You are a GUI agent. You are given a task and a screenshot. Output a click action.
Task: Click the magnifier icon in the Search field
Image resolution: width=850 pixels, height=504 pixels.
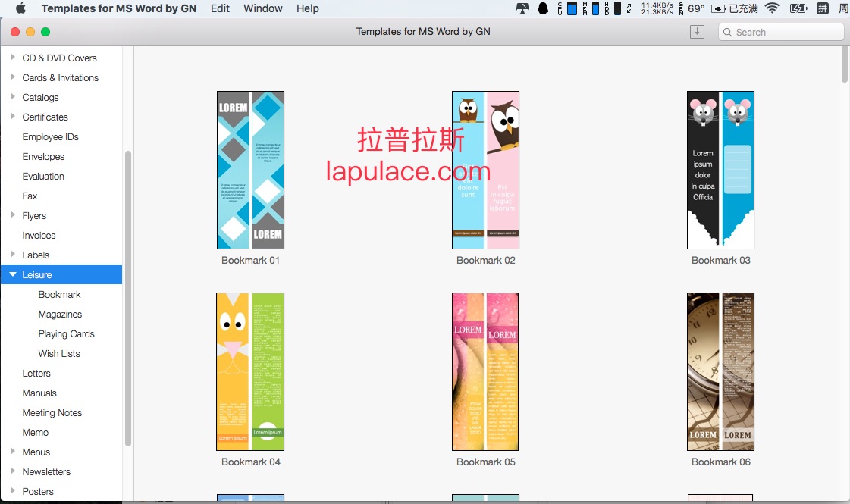(727, 33)
